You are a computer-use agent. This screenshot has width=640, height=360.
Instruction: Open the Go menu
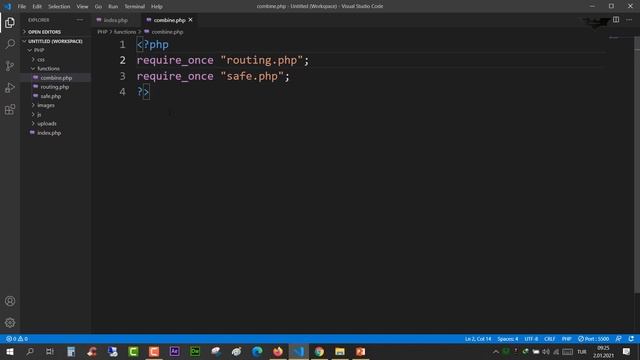(98, 6)
